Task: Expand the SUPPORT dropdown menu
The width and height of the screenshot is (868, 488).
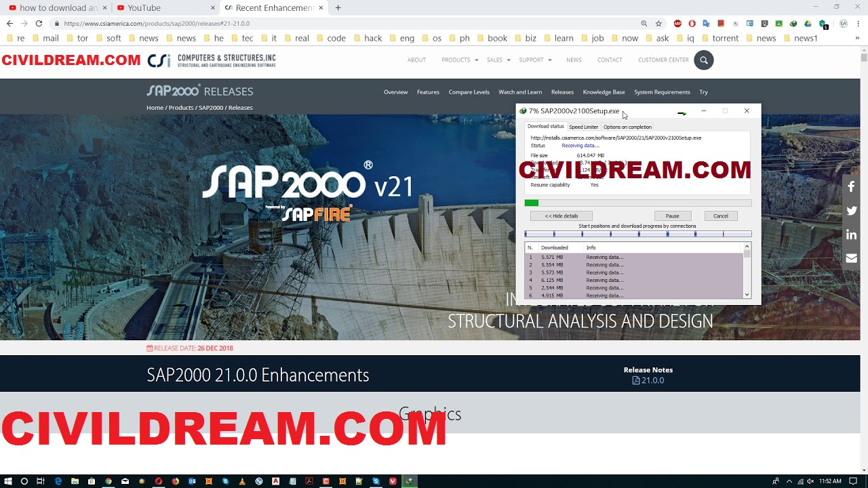Action: coord(530,60)
